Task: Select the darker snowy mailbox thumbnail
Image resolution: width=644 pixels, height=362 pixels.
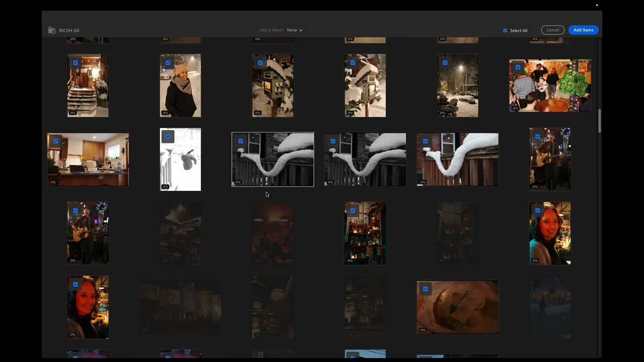Action: [x=273, y=85]
